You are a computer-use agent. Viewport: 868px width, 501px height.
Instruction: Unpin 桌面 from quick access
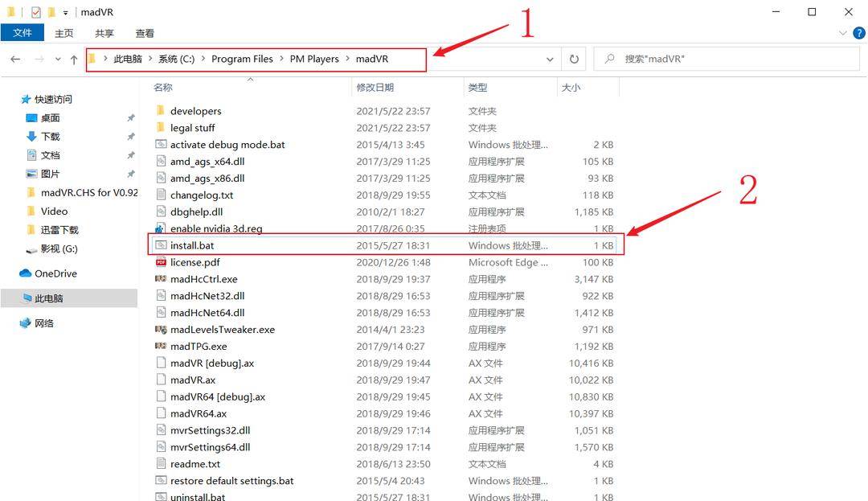pyautogui.click(x=131, y=117)
